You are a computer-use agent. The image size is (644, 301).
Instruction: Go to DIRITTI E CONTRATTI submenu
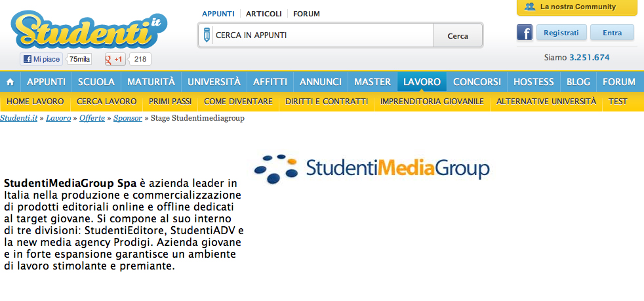point(327,102)
